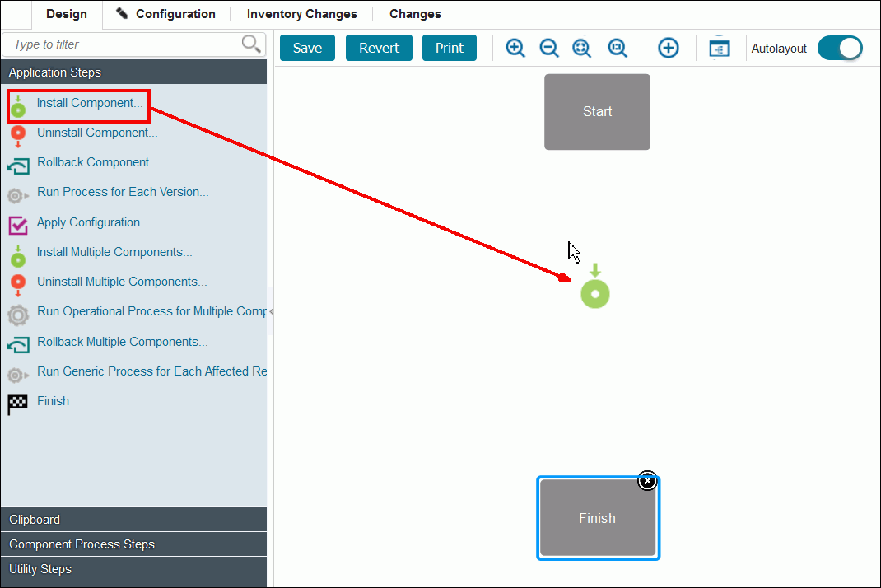This screenshot has height=588, width=881.
Task: Select the Rollback Component arrow icon
Action: [18, 163]
